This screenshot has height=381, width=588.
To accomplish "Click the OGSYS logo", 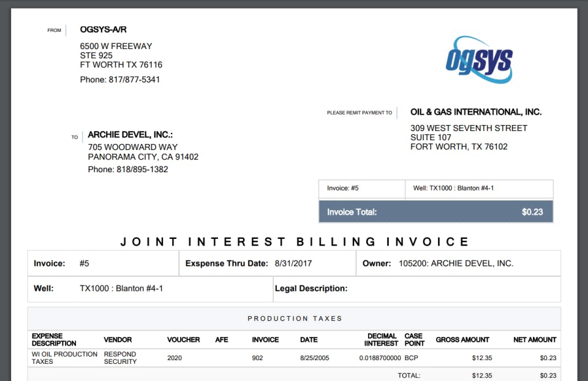I will [x=479, y=59].
